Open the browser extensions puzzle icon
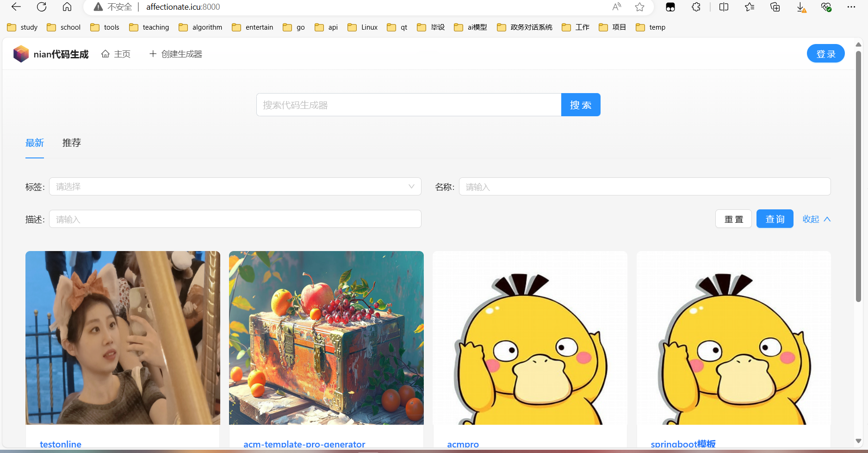Screen dimensions: 868x453 pos(696,7)
